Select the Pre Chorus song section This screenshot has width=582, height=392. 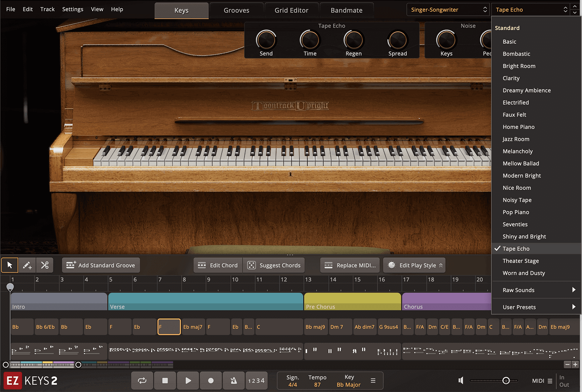pos(352,302)
